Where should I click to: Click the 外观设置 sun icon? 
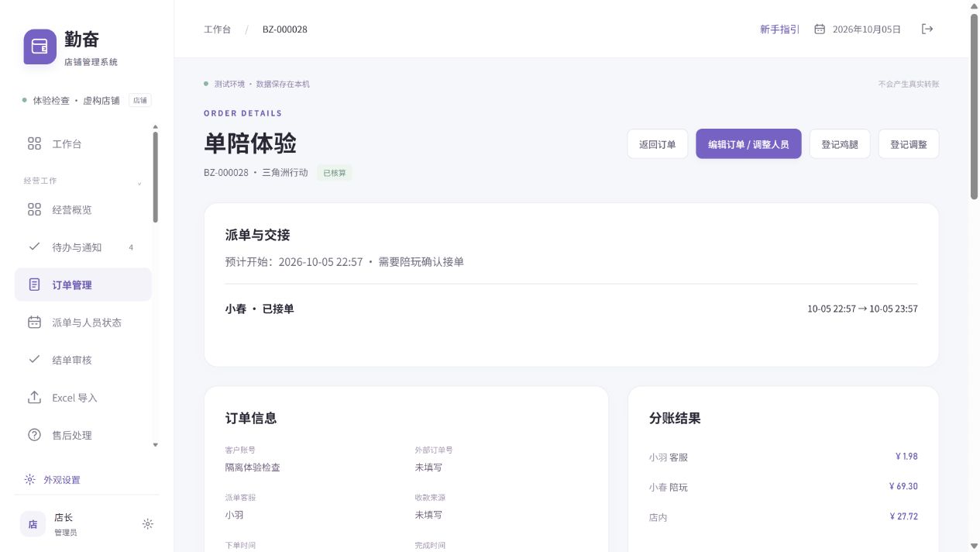pos(29,479)
